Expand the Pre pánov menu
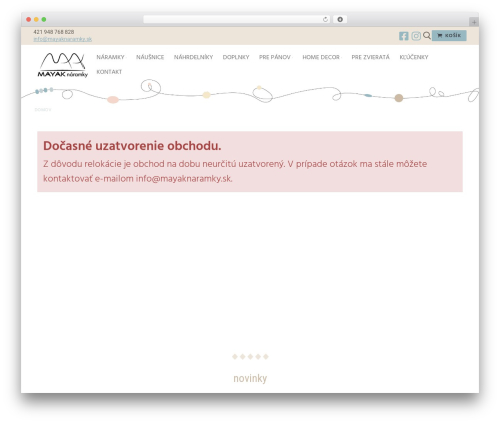The image size is (500, 423). tap(275, 57)
